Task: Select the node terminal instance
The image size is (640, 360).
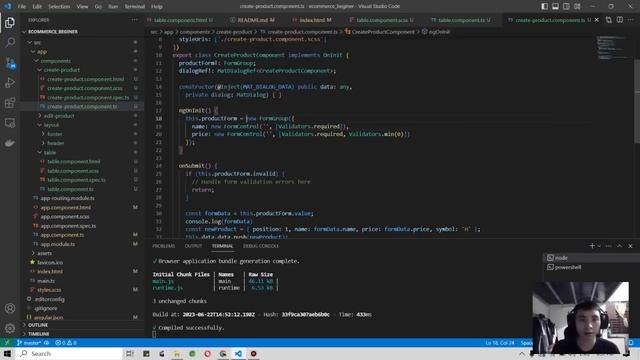Action: [592, 258]
